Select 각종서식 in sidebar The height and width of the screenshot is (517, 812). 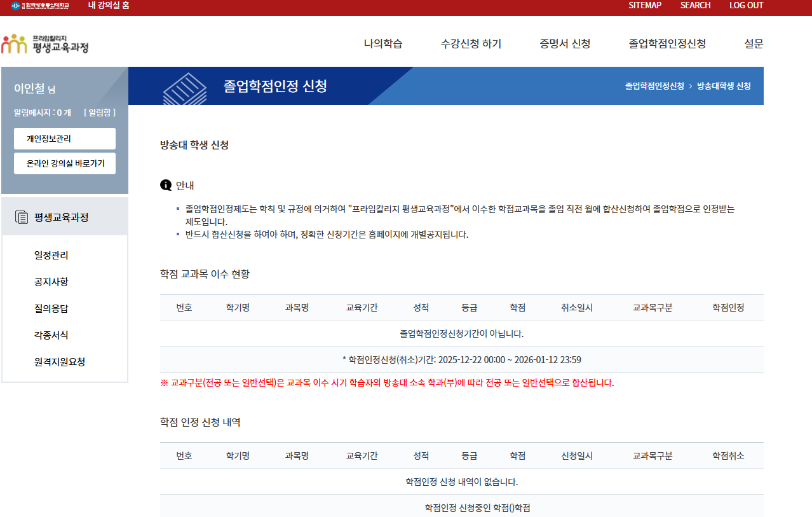pos(51,335)
